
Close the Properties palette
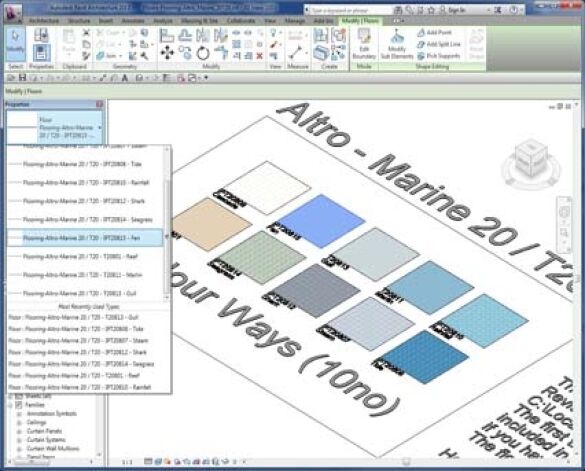(x=99, y=104)
